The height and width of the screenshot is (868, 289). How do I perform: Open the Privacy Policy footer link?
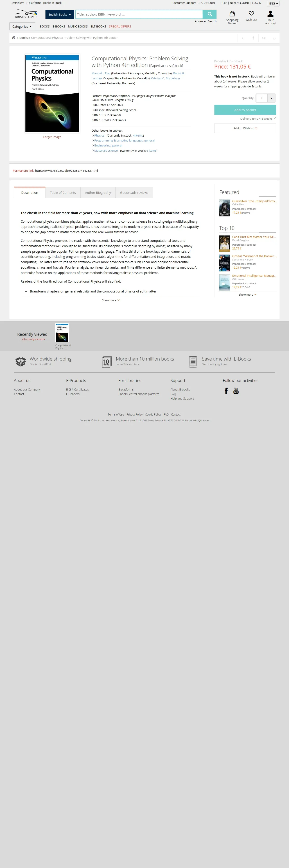pos(135,414)
